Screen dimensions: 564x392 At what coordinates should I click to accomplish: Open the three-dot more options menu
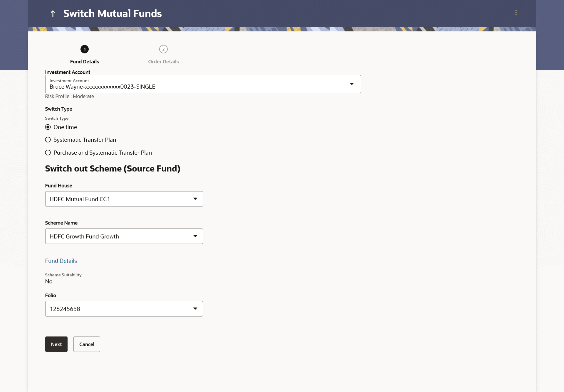tap(516, 13)
